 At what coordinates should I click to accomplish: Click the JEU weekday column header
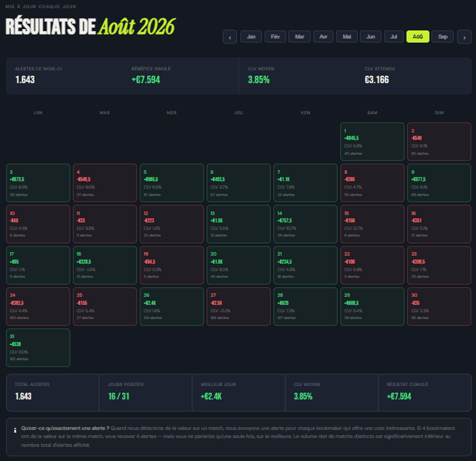point(238,112)
